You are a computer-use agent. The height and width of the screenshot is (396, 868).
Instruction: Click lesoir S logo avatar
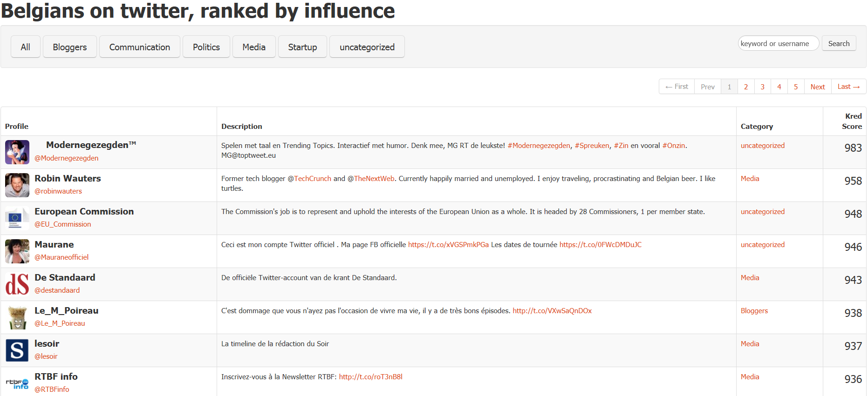(x=17, y=350)
